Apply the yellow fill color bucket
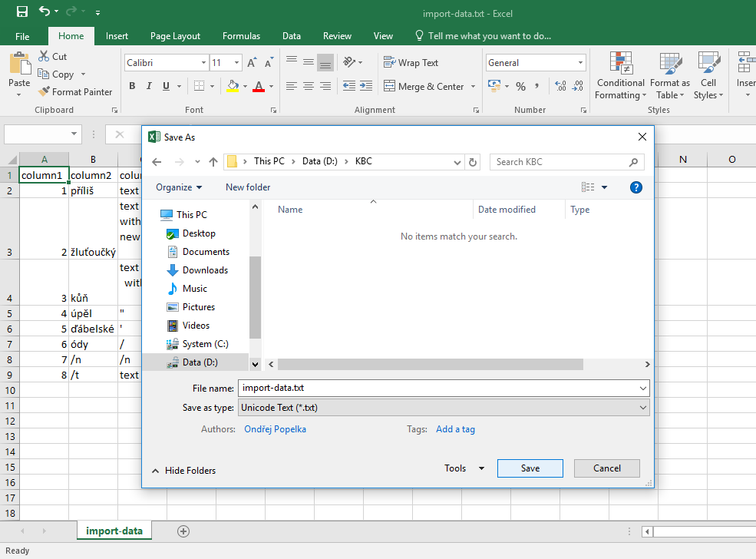This screenshot has width=756, height=559. point(233,86)
